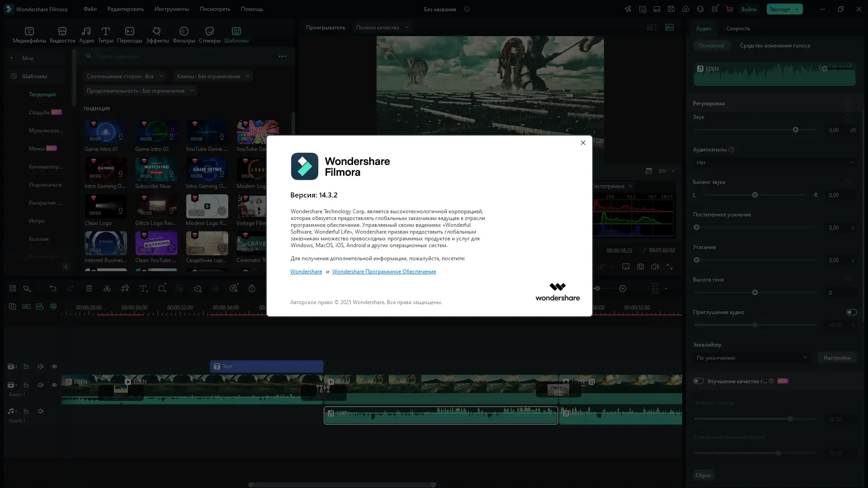The height and width of the screenshot is (488, 868).
Task: Click the undo arrow icon
Action: 53,289
